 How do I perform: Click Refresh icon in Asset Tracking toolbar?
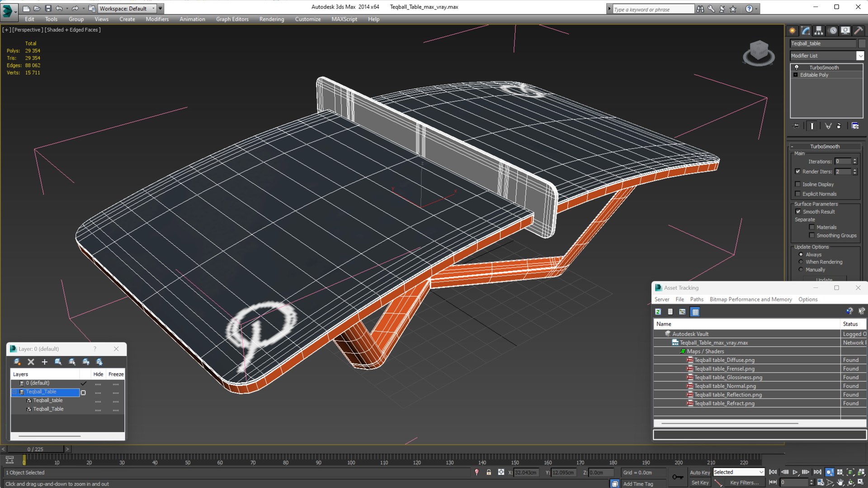[x=658, y=312]
